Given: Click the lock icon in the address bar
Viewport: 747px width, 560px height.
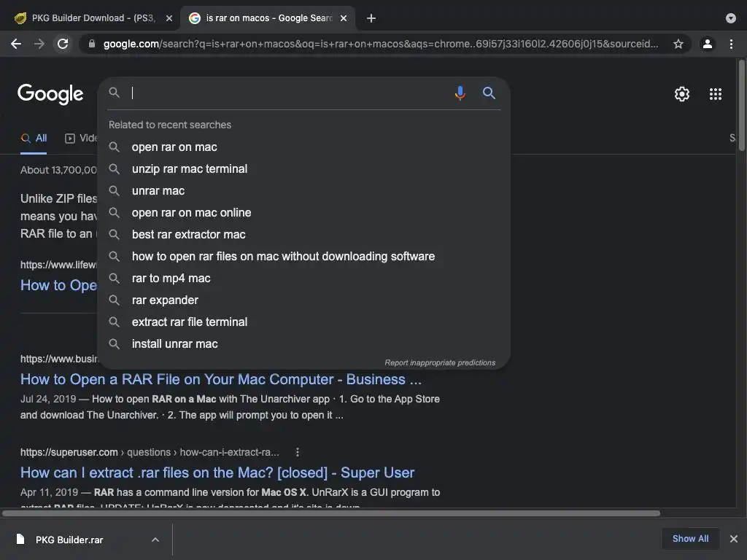Looking at the screenshot, I should [92, 44].
